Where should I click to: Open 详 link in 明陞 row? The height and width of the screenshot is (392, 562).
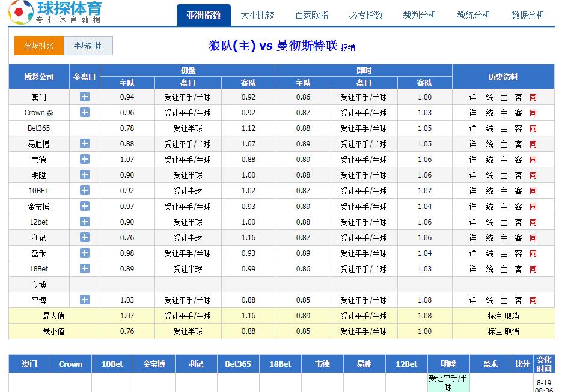[473, 175]
